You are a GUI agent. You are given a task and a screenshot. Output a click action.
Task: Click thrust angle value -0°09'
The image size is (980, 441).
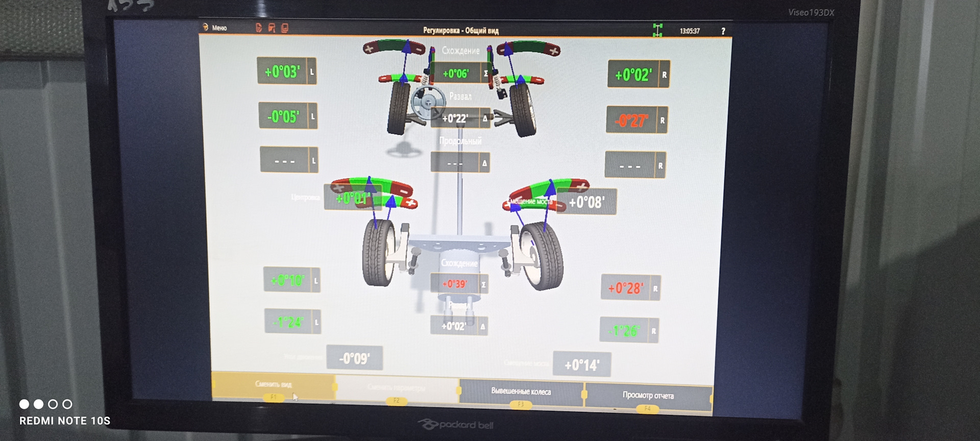[355, 358]
